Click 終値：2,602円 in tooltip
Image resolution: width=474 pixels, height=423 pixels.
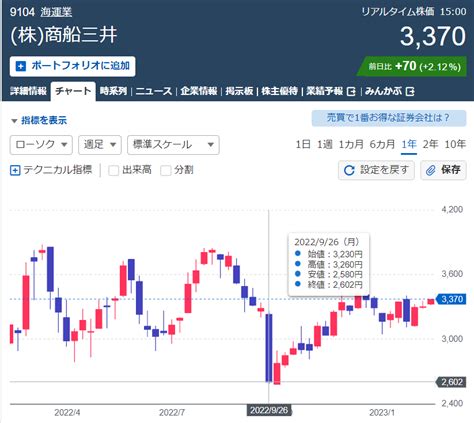(x=335, y=285)
